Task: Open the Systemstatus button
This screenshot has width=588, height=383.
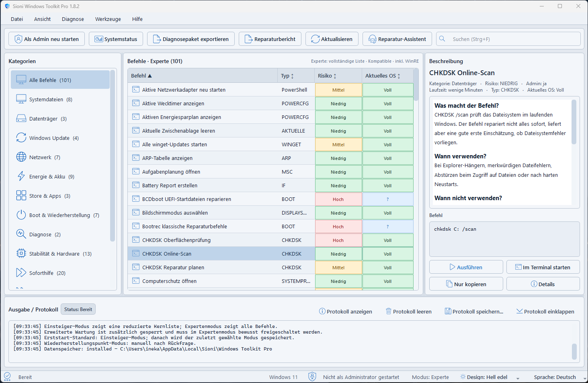Action: pos(116,39)
